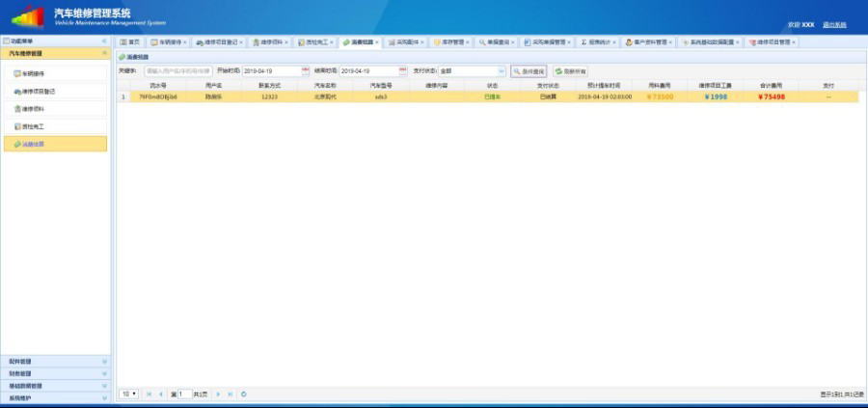Click the start date calendar icon
Screen dimensions: 868x408
306,71
